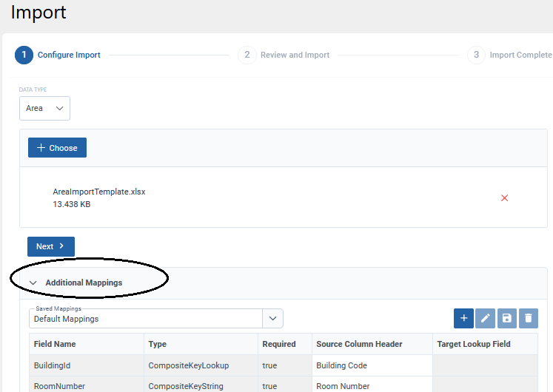This screenshot has width=553, height=392.
Task: Click the add mapping plus icon
Action: coord(463,318)
